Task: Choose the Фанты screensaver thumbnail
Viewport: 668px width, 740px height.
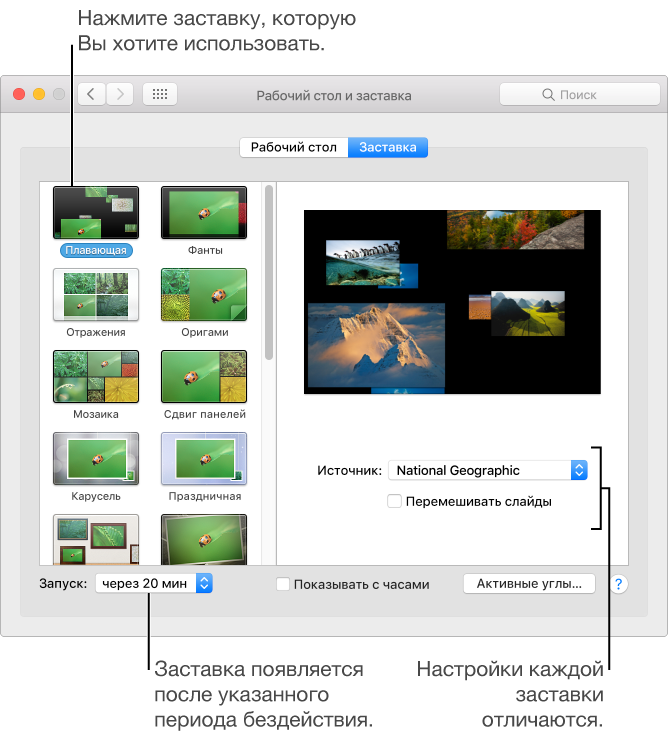Action: coord(204,212)
